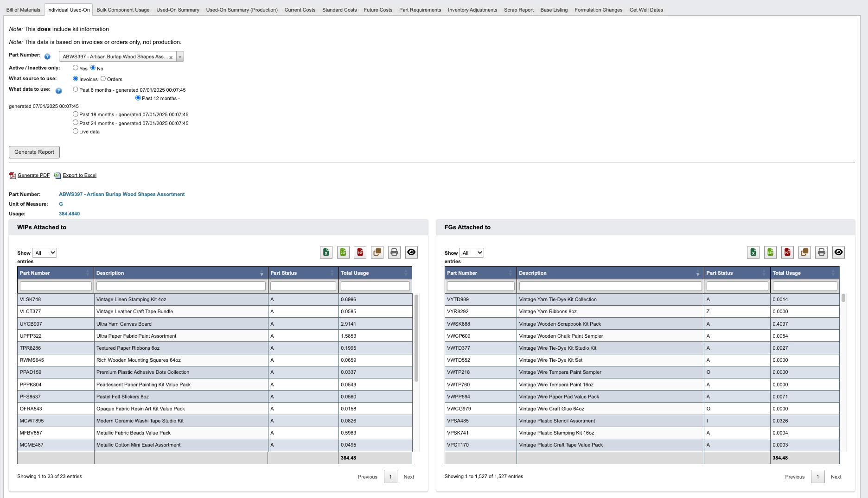Image resolution: width=868 pixels, height=498 pixels.
Task: Download the FGs table as CSV
Action: [x=770, y=252]
